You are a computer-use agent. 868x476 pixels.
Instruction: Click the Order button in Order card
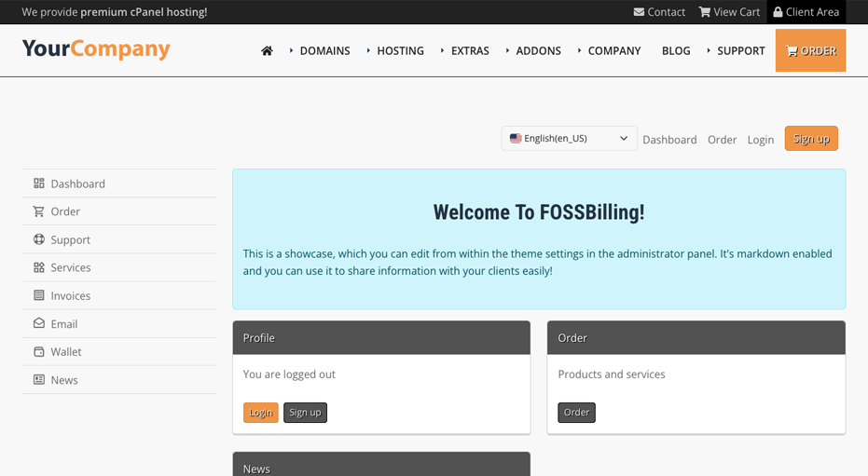coord(576,413)
